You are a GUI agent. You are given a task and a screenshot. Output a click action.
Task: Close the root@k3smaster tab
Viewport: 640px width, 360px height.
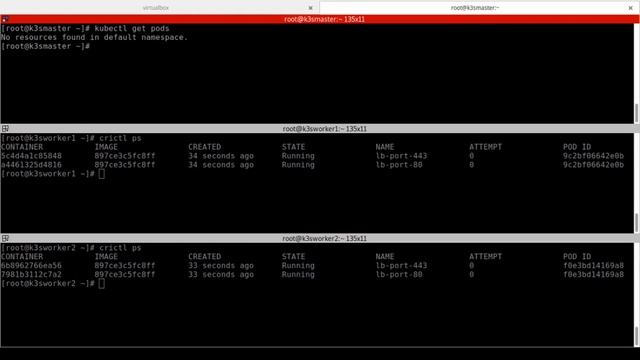click(631, 8)
